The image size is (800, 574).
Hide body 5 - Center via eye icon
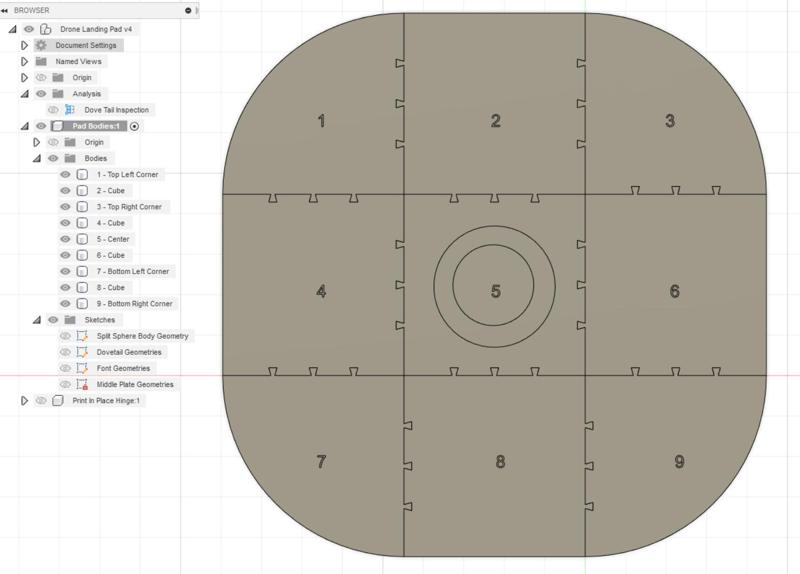point(65,239)
